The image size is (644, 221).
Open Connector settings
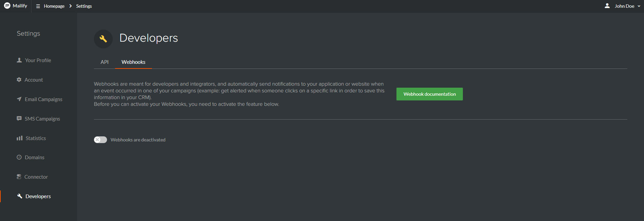tap(36, 177)
